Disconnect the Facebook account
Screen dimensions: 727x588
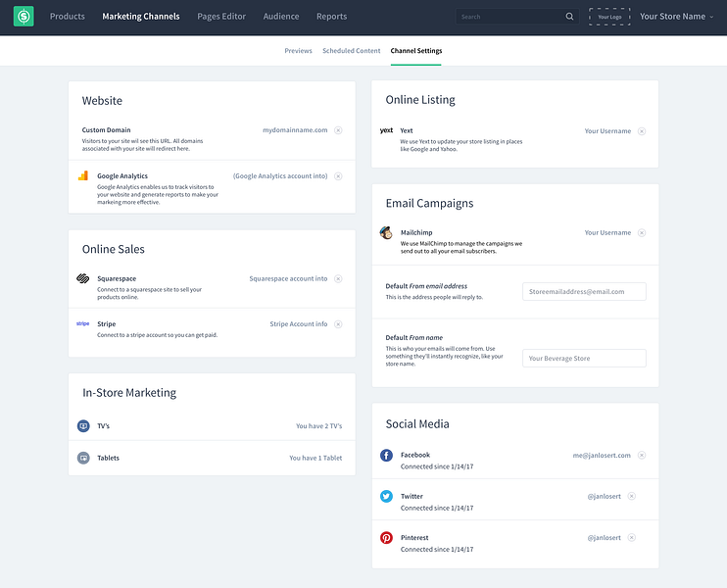pos(642,456)
